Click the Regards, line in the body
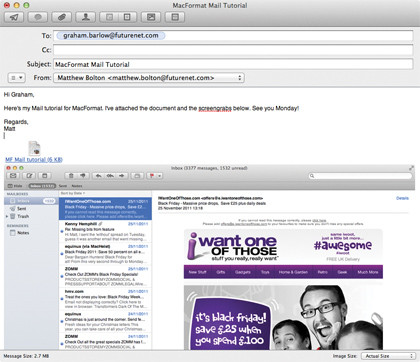Viewport: 420px width, 362px height. tap(16, 122)
